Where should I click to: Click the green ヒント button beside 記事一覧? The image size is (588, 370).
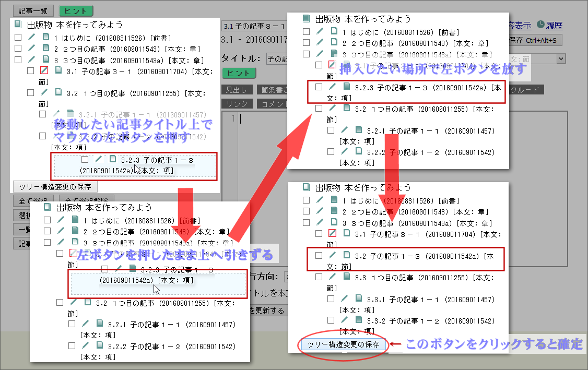coord(76,11)
